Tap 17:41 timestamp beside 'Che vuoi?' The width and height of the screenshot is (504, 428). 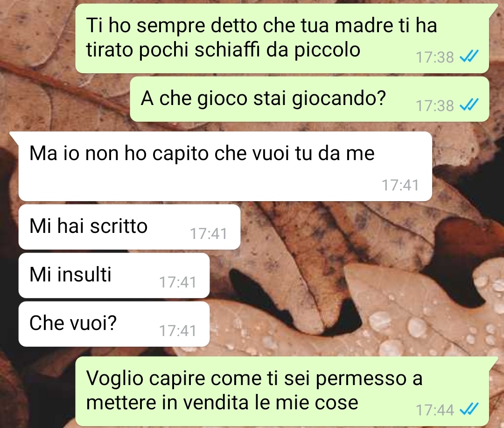[x=178, y=331]
